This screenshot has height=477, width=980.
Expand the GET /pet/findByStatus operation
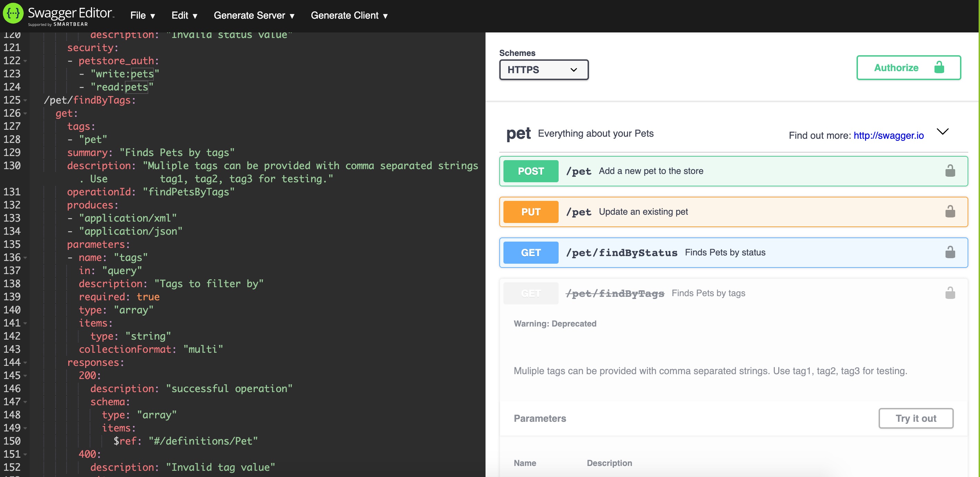click(x=733, y=252)
